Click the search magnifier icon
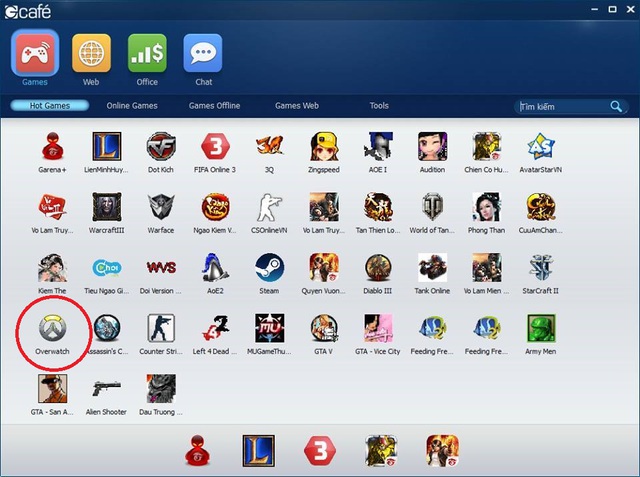The image size is (640, 477). (x=616, y=107)
